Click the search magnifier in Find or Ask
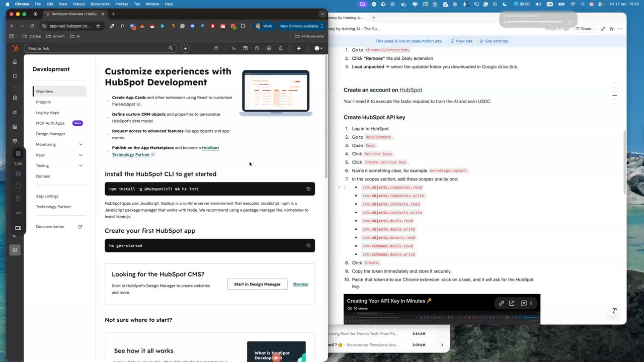The height and width of the screenshot is (362, 644). (171, 48)
